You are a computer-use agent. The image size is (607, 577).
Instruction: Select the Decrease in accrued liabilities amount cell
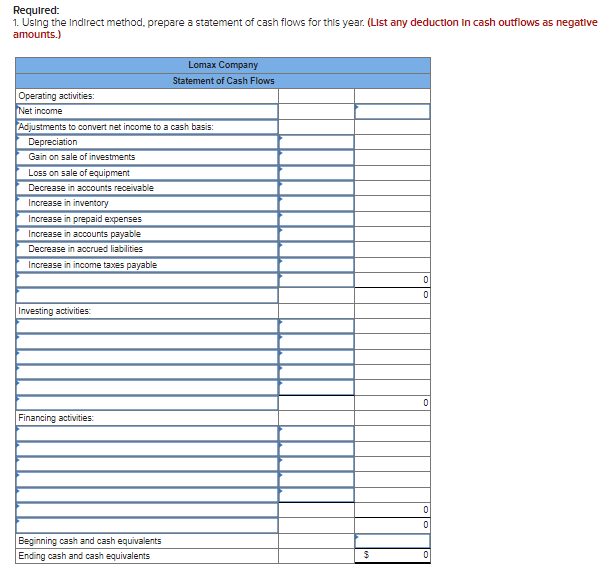316,250
